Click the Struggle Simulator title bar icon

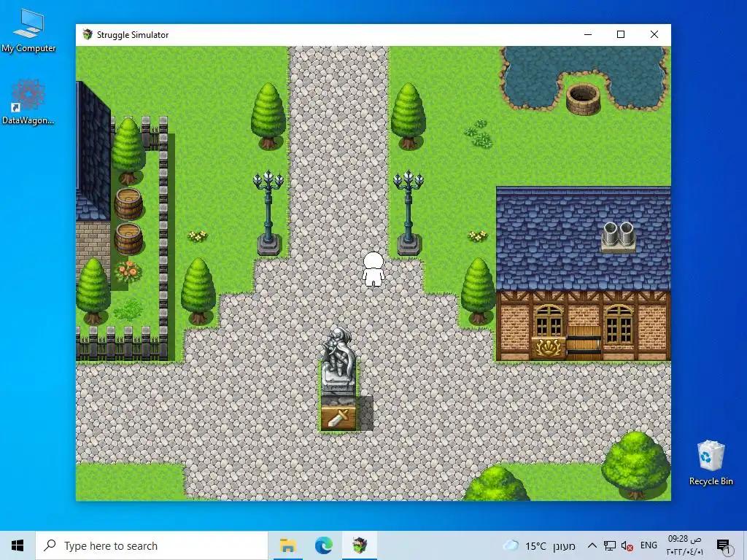88,34
